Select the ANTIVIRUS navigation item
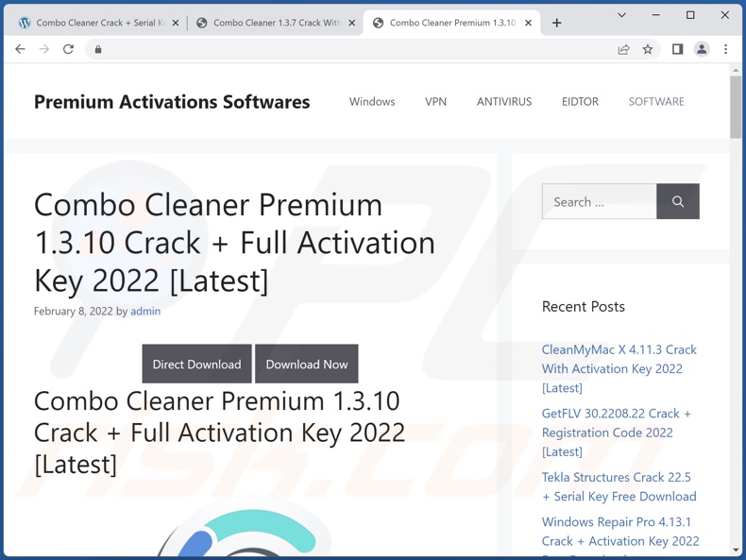Viewport: 746px width, 560px height. (503, 101)
